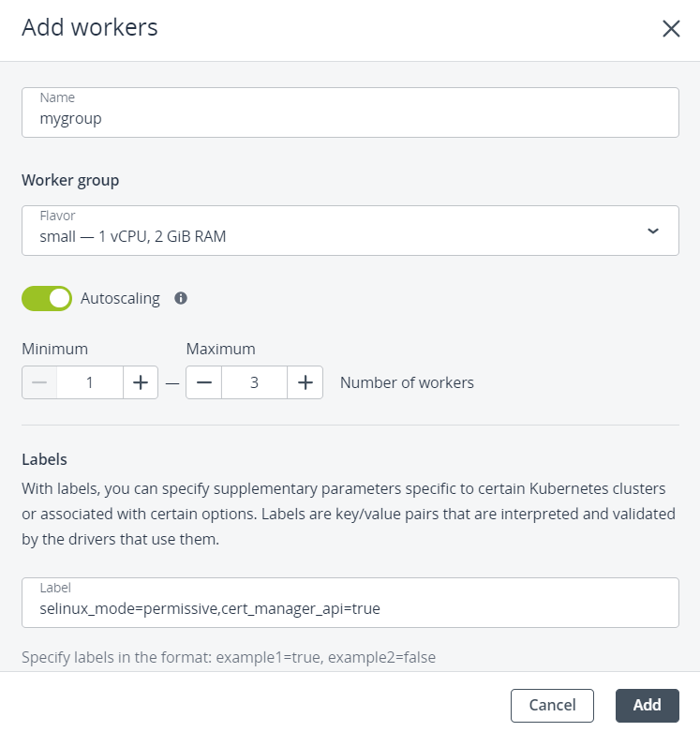
Task: Click the Number of workers caption
Action: click(x=407, y=382)
